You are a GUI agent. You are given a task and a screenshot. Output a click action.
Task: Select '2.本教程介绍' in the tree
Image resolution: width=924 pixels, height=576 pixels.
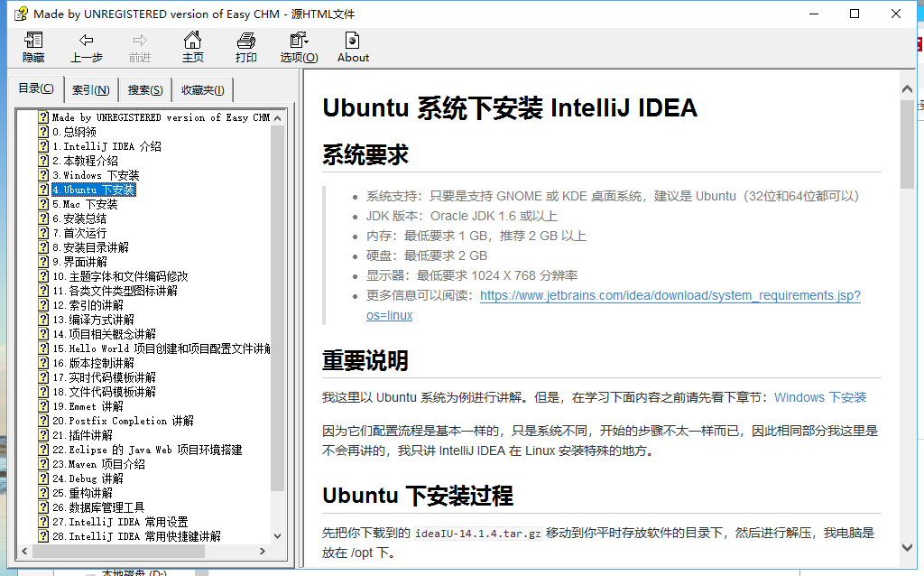click(x=85, y=161)
